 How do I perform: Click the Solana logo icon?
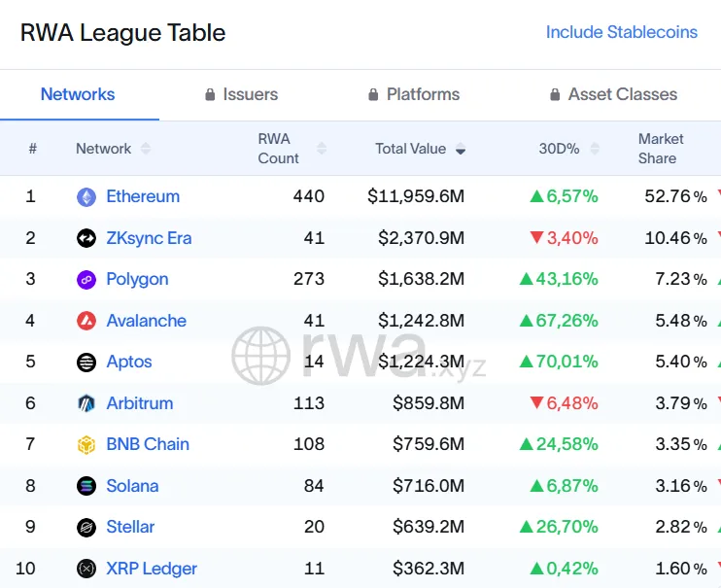[x=86, y=486]
